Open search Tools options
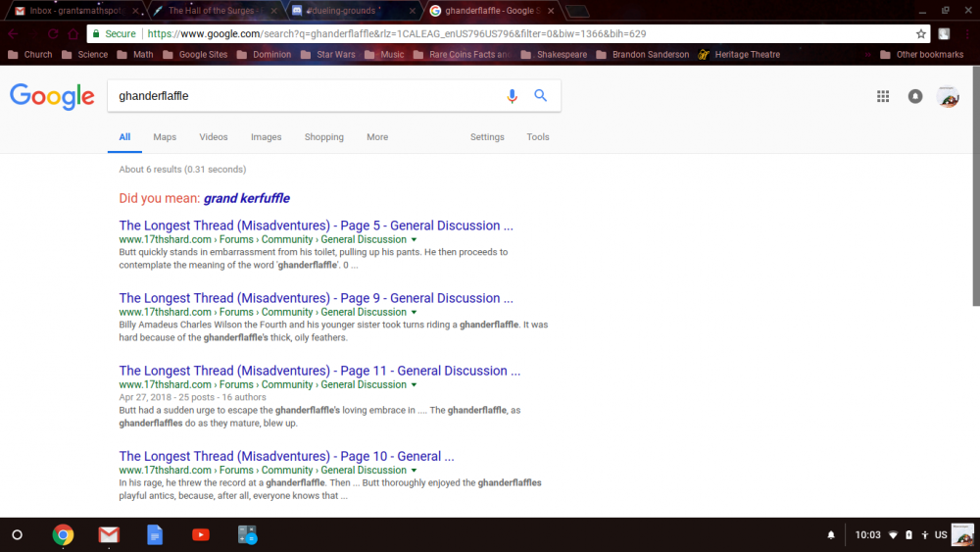Image resolution: width=980 pixels, height=552 pixels. pos(537,137)
